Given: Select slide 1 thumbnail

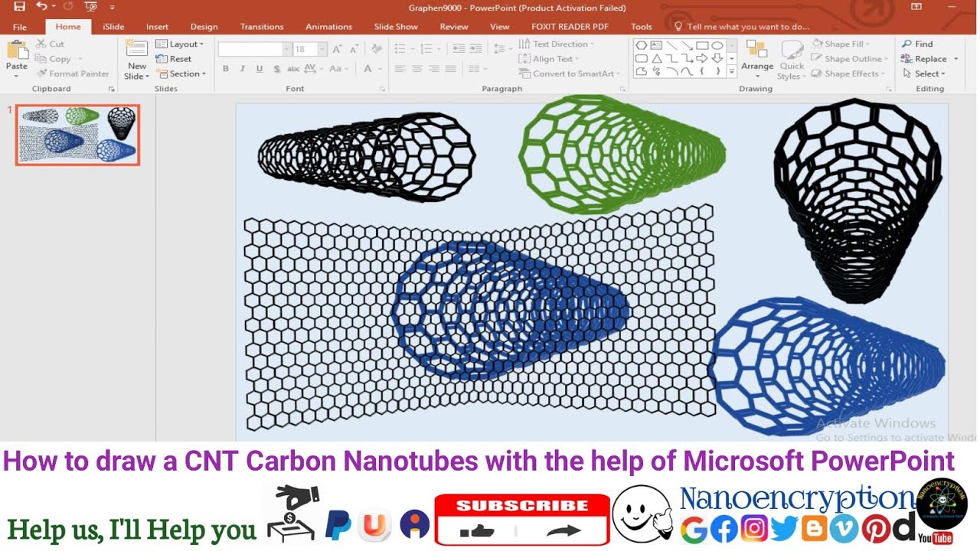Looking at the screenshot, I should (77, 135).
